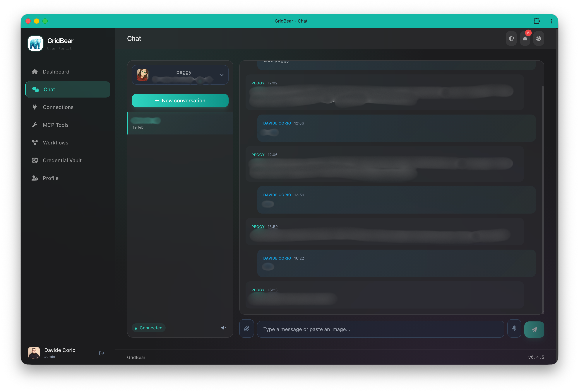Click the send message button
This screenshot has width=579, height=392.
(534, 329)
